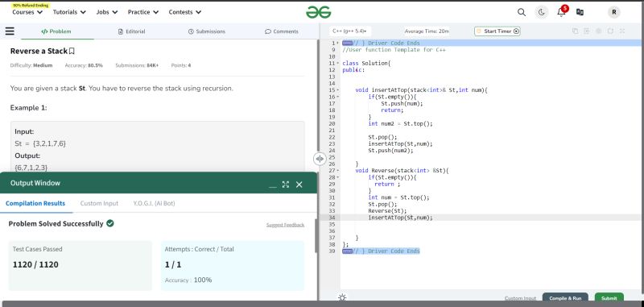Open the Courses dropdown menu
644x307 pixels.
(x=27, y=12)
